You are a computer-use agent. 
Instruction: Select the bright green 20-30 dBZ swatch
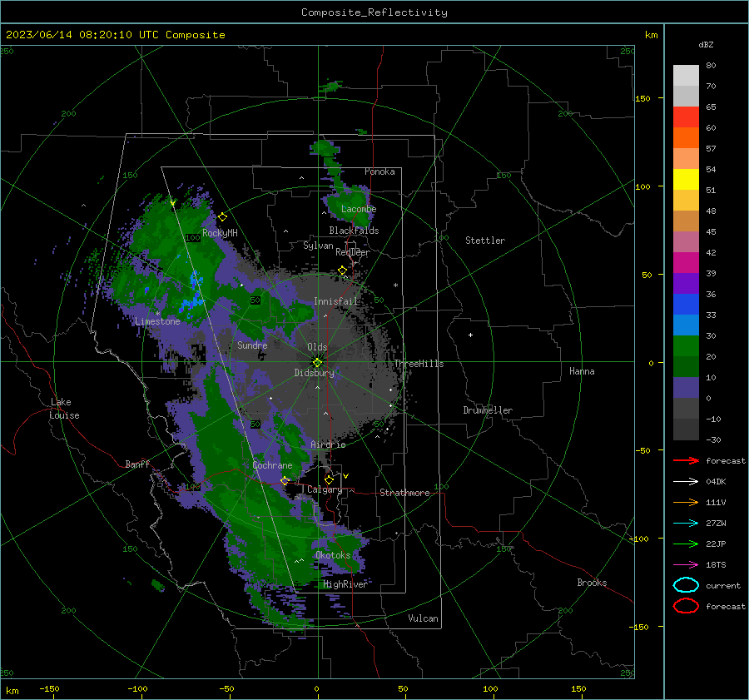(x=686, y=346)
